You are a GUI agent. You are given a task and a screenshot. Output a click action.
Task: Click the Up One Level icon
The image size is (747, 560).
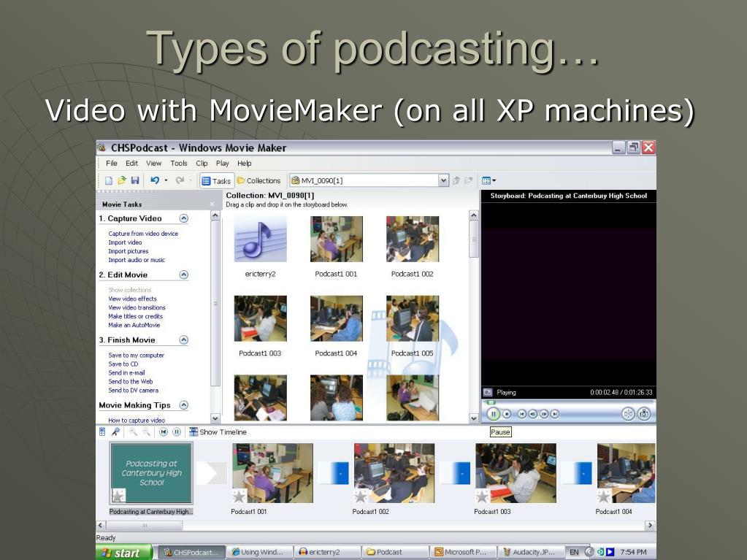456,180
